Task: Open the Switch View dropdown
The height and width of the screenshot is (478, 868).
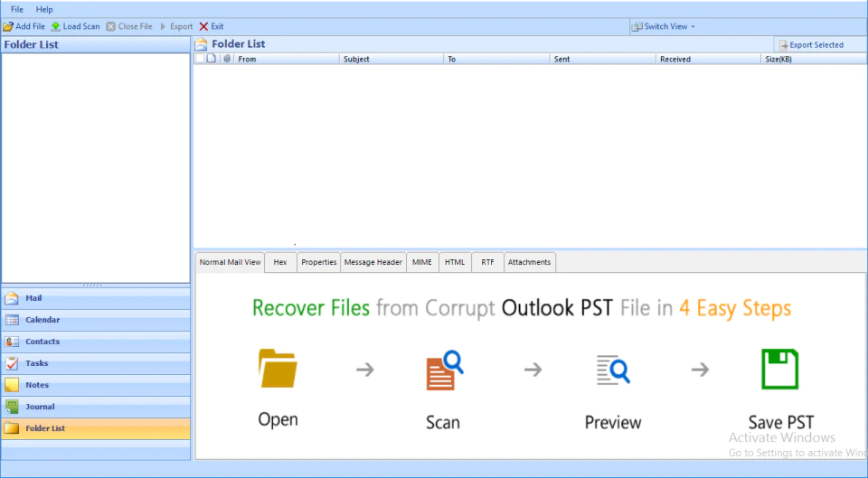Action: (663, 26)
